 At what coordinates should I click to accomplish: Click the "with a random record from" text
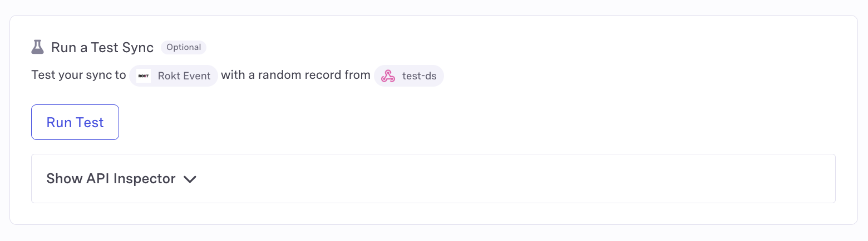click(x=295, y=75)
